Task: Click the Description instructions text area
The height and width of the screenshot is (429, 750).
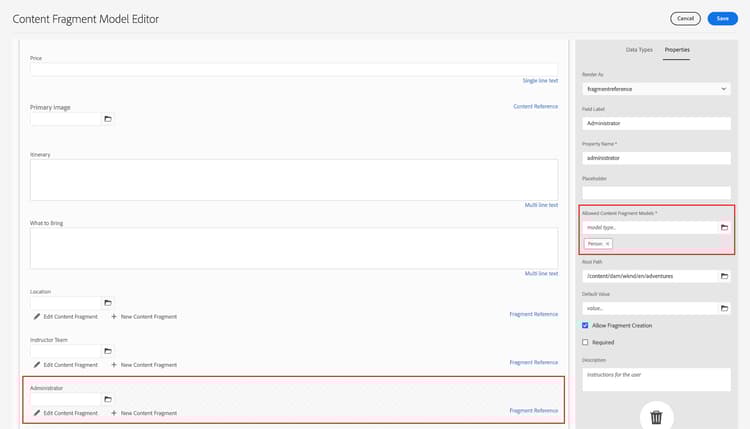Action: 656,380
